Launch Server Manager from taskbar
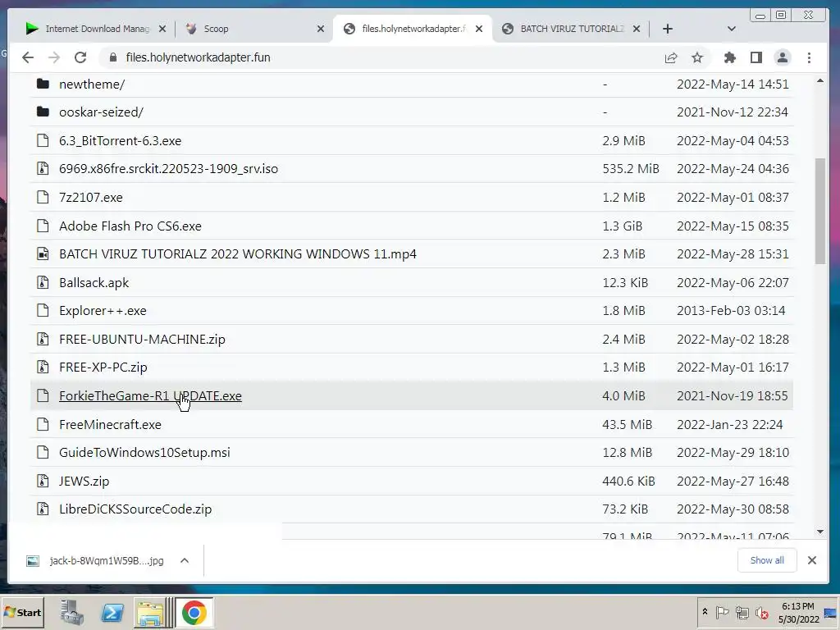 click(x=72, y=612)
